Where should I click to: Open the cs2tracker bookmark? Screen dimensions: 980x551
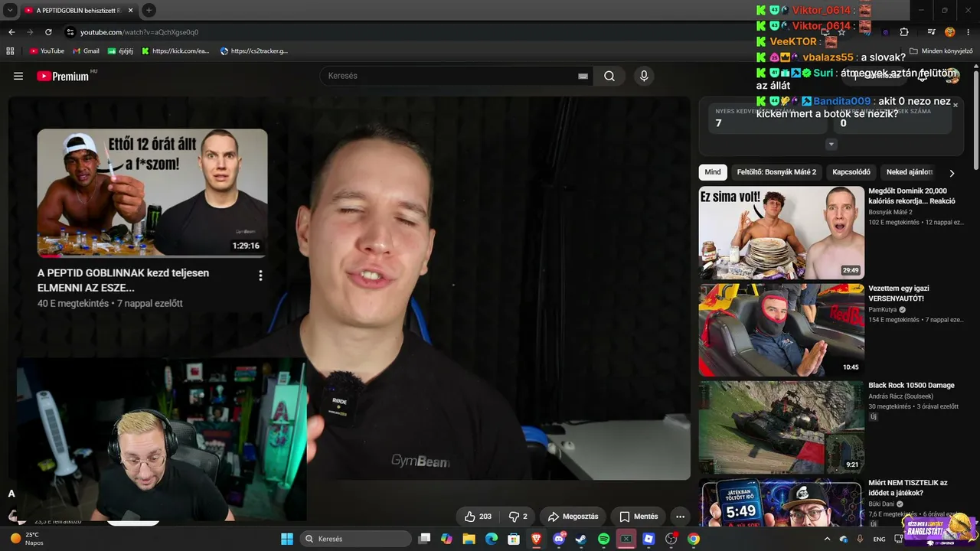254,51
